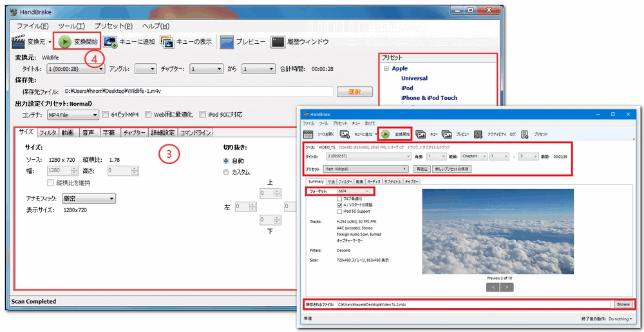The height and width of the screenshot is (332, 644).
Task: Click the Browse button in front window
Action: tap(623, 304)
